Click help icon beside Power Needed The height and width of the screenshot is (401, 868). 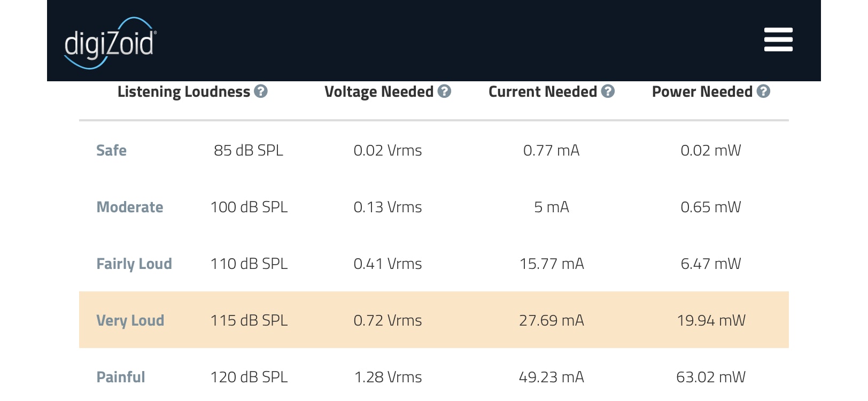click(x=763, y=91)
